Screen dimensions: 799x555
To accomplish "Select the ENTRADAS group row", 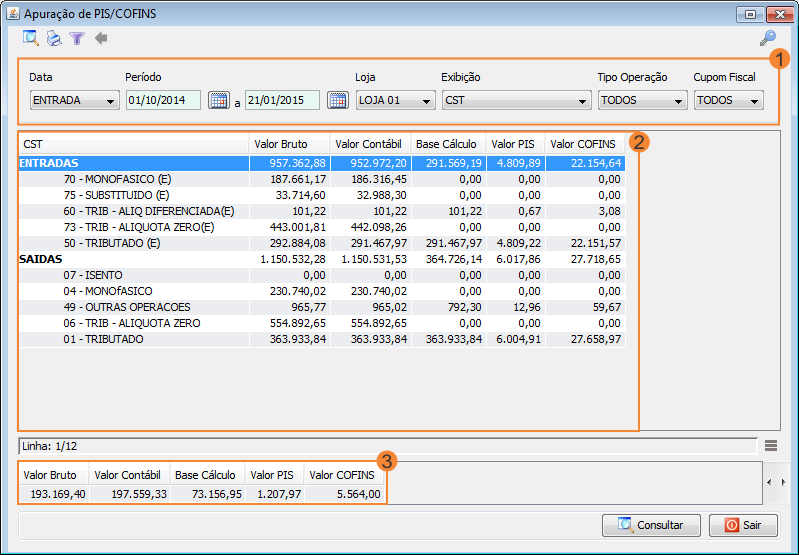I will click(x=322, y=163).
